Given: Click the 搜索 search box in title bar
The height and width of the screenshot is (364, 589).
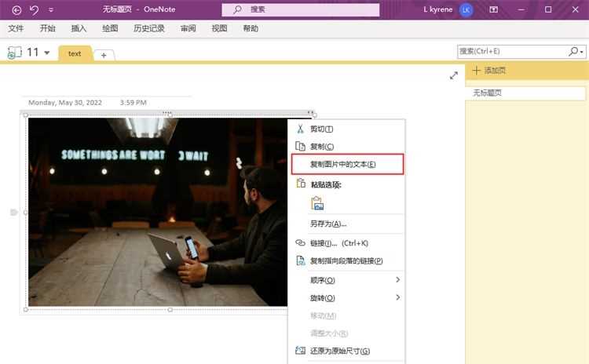Looking at the screenshot, I should (302, 9).
